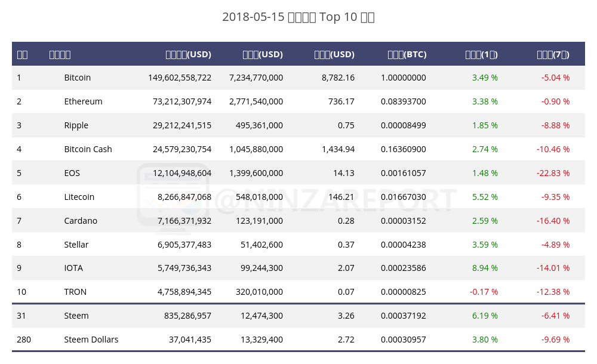Image resolution: width=597 pixels, height=364 pixels.
Task: Select Ethereum USD price 736.17
Action: pos(341,101)
